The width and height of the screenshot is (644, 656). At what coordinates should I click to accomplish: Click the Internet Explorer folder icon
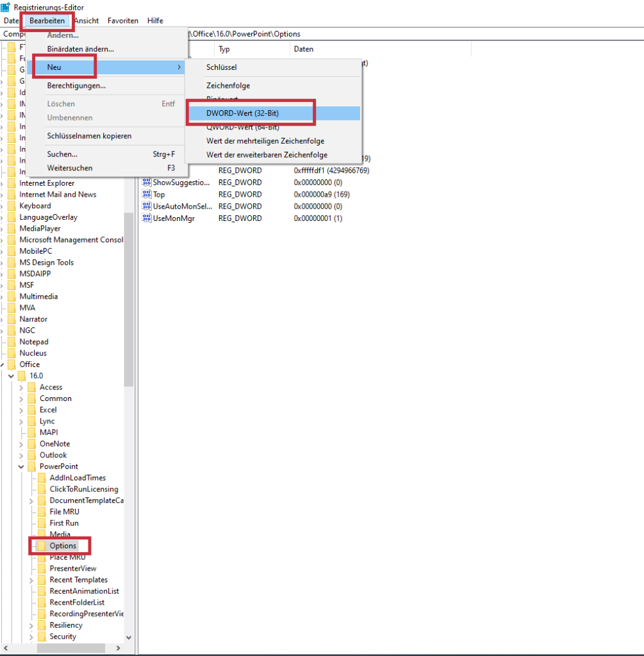coord(12,183)
